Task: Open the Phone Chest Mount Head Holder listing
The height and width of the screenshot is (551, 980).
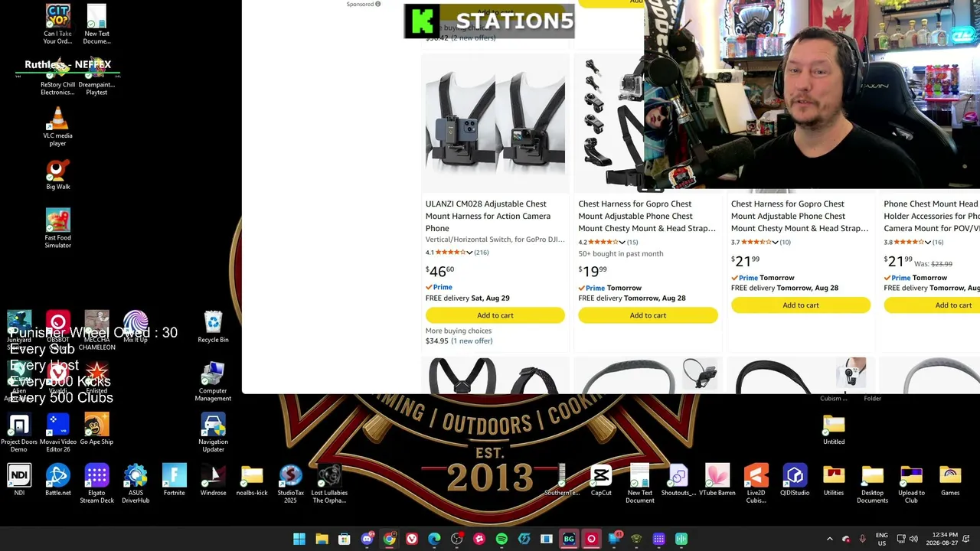Action: tap(932, 216)
